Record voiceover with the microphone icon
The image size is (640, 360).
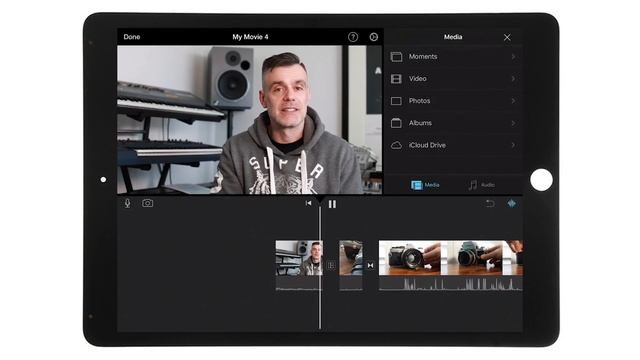pos(127,203)
